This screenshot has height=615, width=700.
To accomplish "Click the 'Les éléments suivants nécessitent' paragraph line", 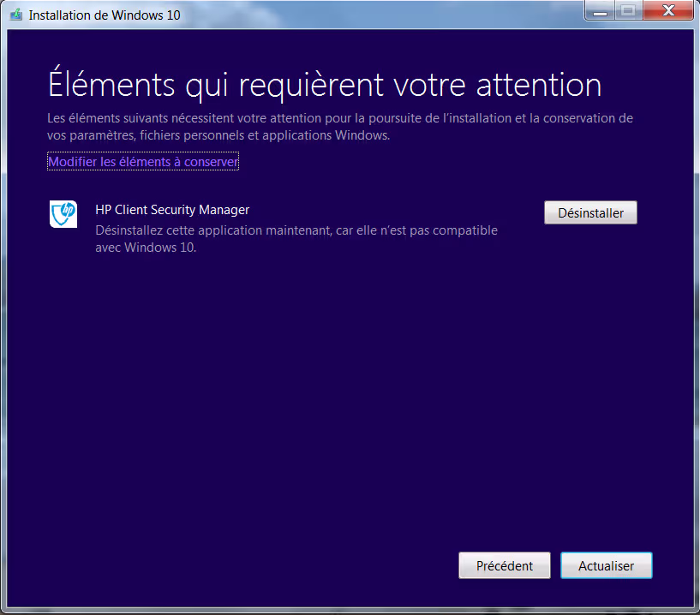I will [340, 118].
